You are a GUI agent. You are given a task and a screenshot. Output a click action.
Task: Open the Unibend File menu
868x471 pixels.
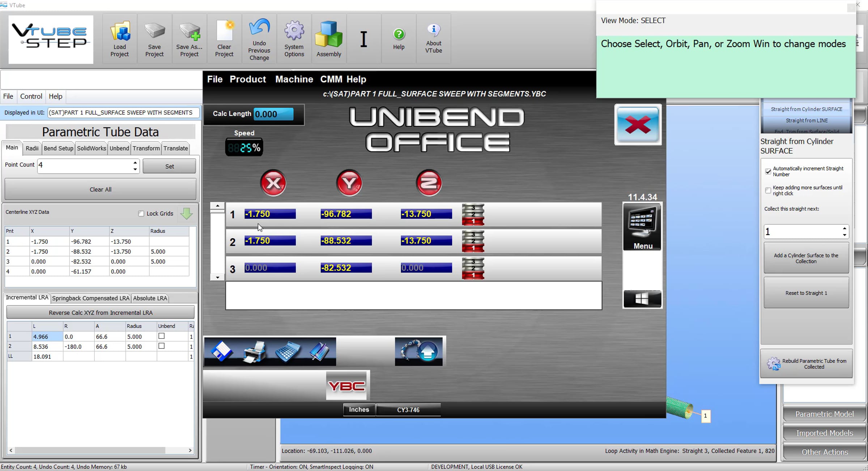[x=215, y=79]
